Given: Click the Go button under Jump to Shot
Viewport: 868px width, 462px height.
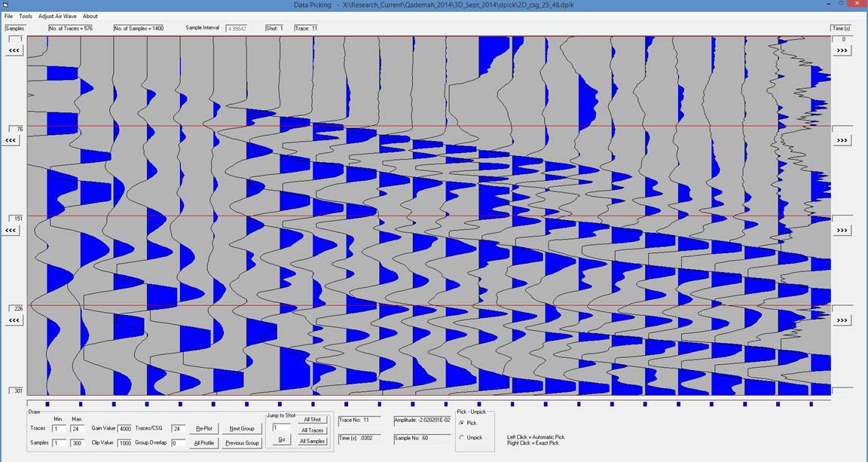Looking at the screenshot, I should tap(282, 439).
